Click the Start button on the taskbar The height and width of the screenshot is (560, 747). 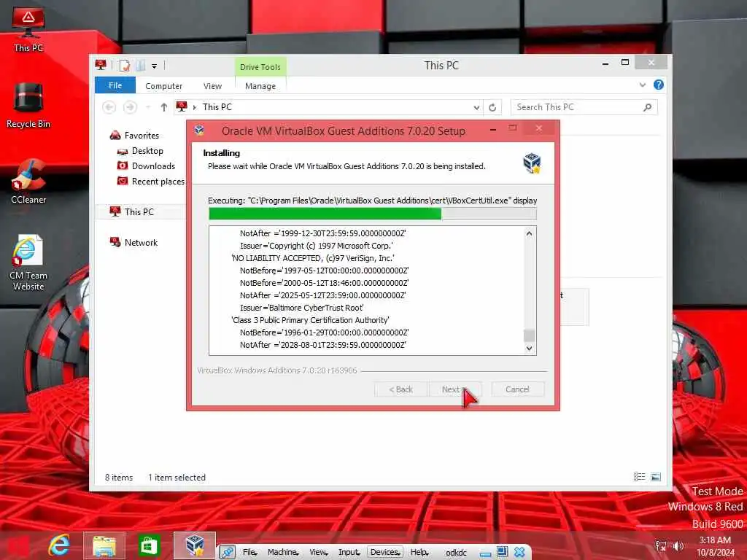tap(18, 545)
